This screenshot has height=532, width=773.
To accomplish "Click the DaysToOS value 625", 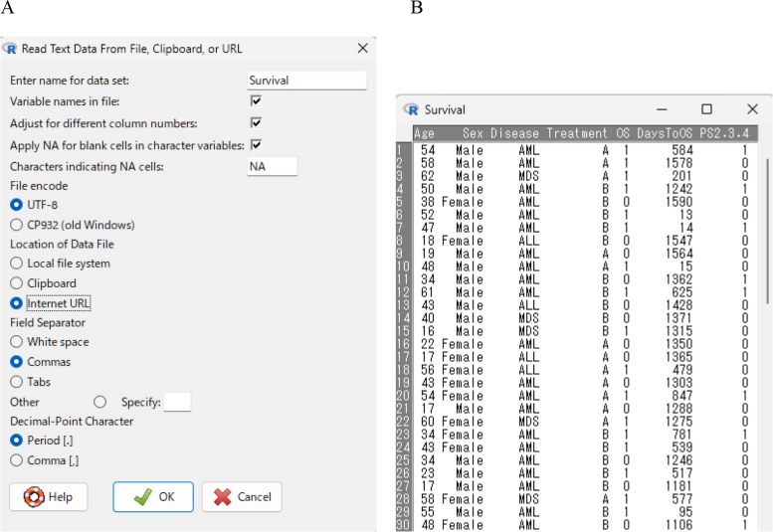I will click(x=682, y=292).
